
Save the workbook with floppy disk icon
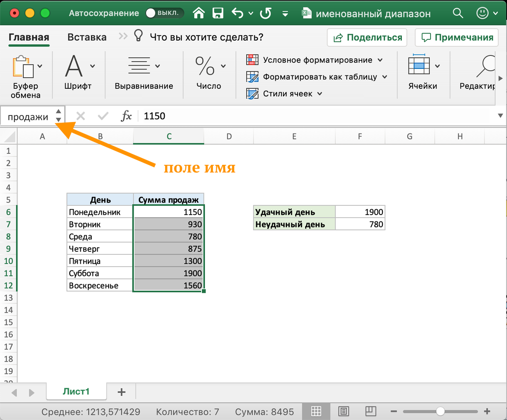tap(218, 13)
